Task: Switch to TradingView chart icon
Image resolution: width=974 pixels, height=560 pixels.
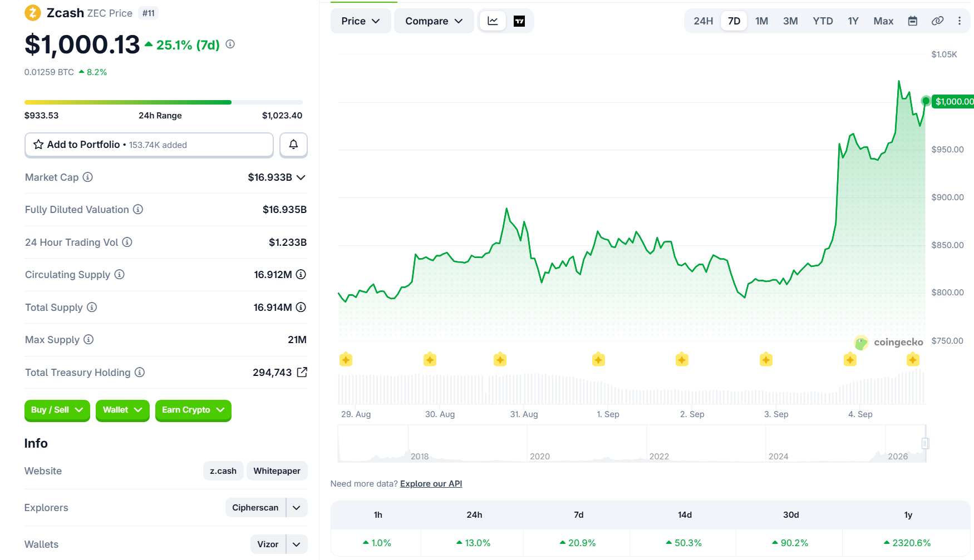Action: [x=519, y=21]
